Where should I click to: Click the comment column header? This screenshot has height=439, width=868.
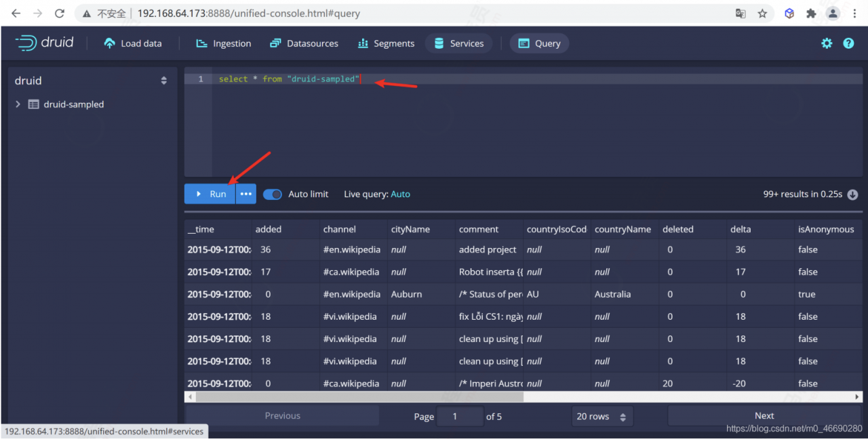489,229
